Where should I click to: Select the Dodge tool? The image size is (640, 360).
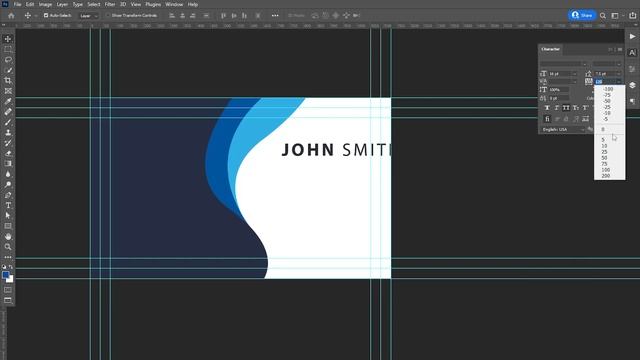pos(8,184)
